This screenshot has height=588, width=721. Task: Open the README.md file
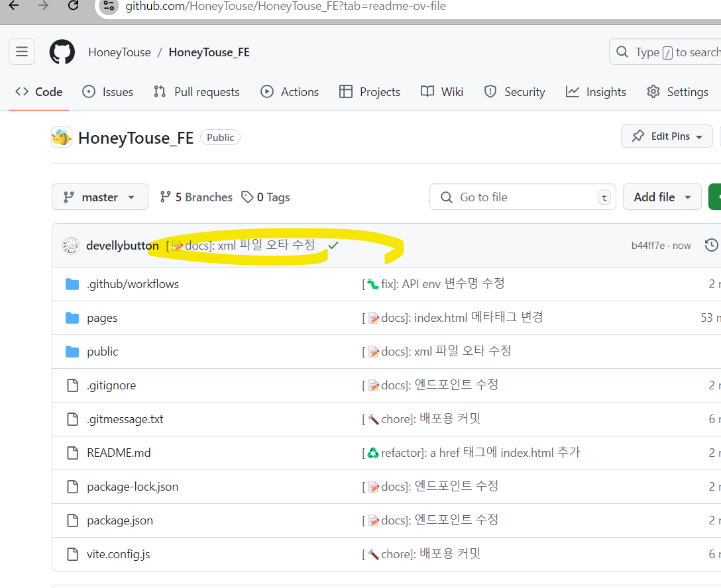tap(119, 453)
